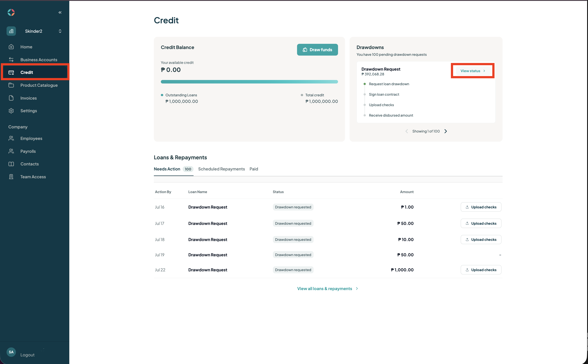Upload checks for the Jul 18 drawdown
This screenshot has height=364, width=588.
(x=481, y=240)
